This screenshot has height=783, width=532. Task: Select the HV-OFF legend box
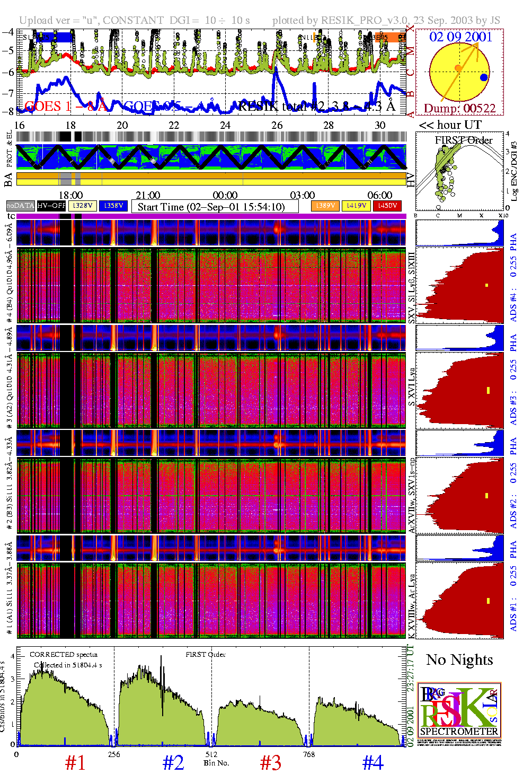(51, 206)
